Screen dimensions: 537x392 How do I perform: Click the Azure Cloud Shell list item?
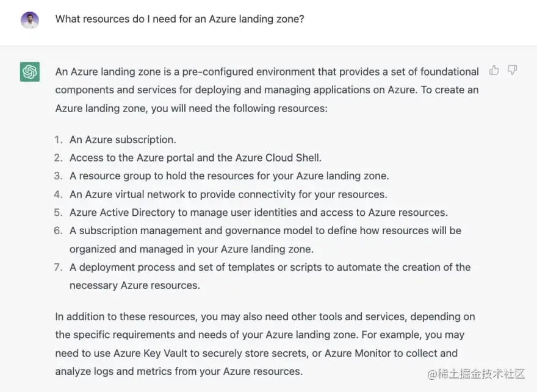coord(195,158)
